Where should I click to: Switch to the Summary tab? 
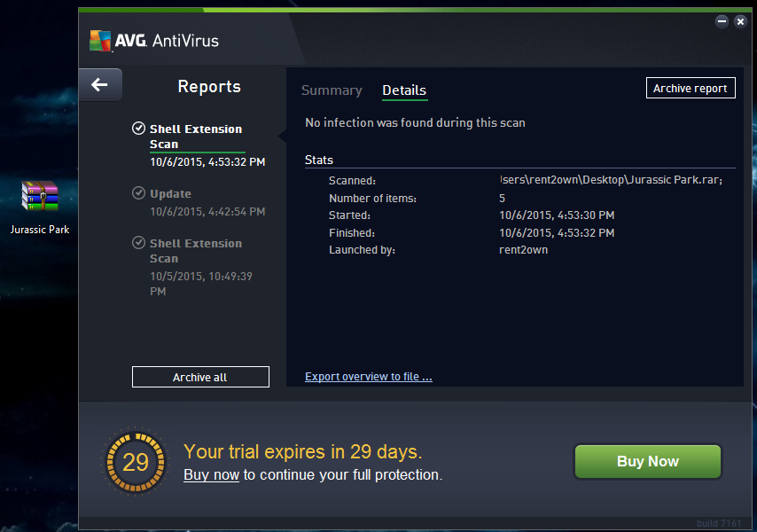pos(332,90)
